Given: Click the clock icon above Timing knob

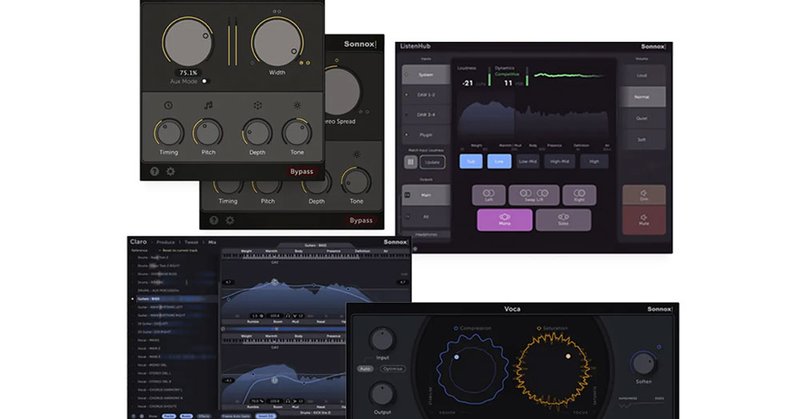Looking at the screenshot, I should coord(168,106).
